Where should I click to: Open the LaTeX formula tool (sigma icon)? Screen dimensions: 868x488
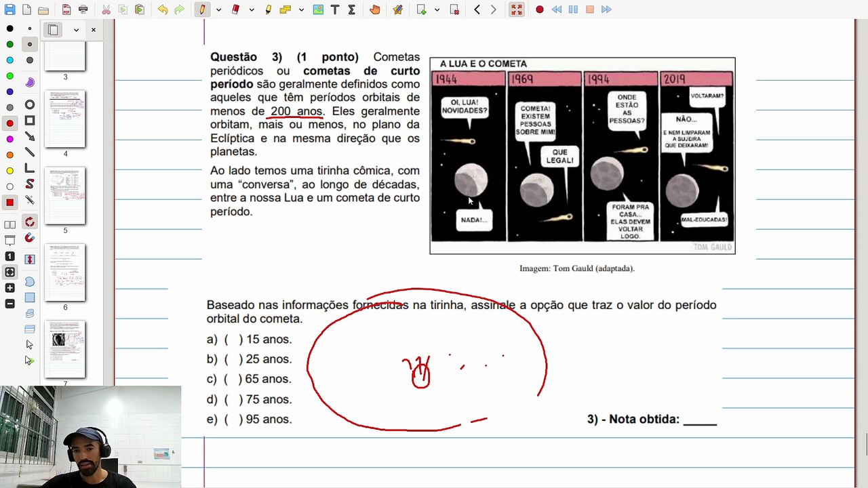(x=351, y=9)
